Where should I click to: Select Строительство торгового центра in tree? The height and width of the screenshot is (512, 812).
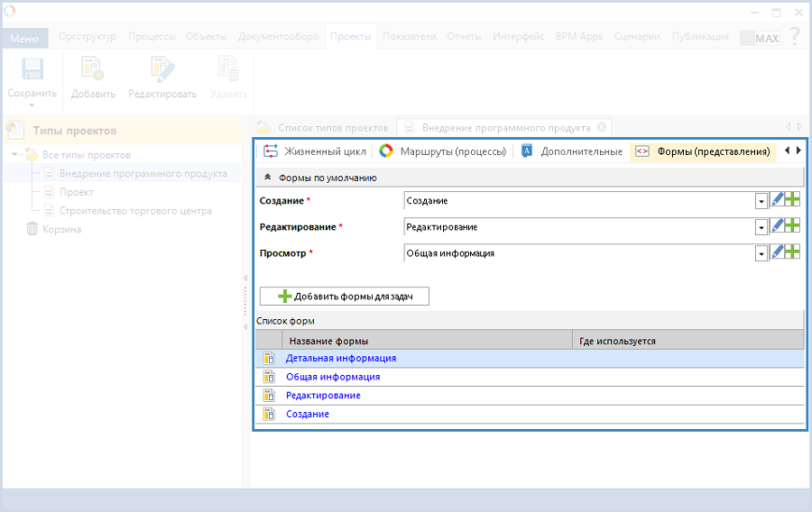pos(135,211)
